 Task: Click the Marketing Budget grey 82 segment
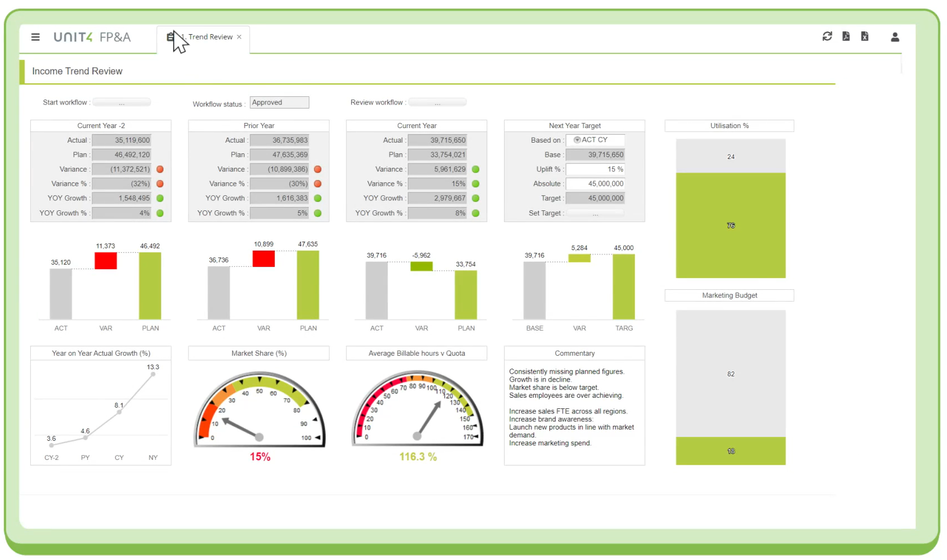click(731, 374)
